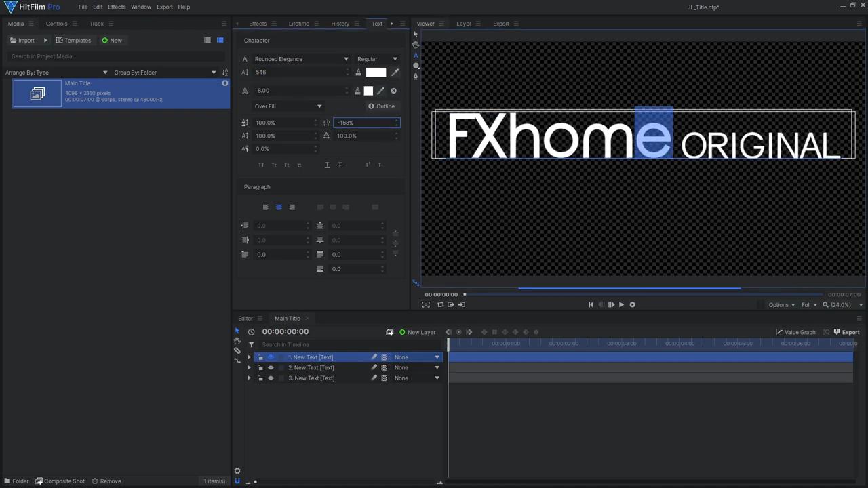Go to start of the timeline
Image resolution: width=868 pixels, height=488 pixels.
pos(591,304)
